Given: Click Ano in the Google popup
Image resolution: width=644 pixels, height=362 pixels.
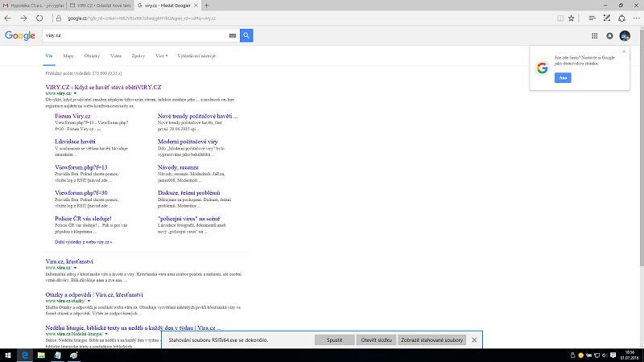Looking at the screenshot, I should 563,77.
